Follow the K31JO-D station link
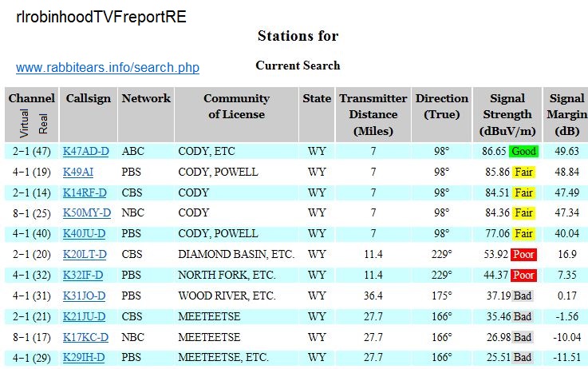 85,296
